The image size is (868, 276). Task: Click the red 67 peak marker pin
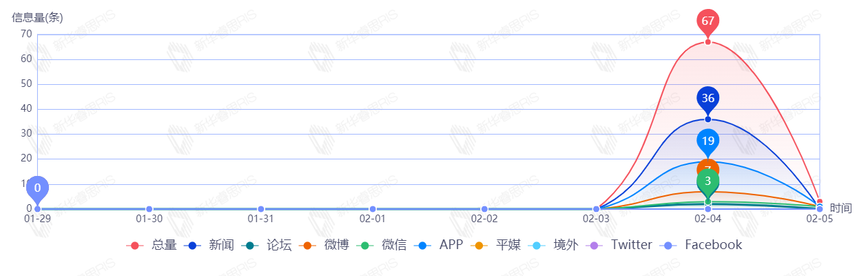(707, 23)
